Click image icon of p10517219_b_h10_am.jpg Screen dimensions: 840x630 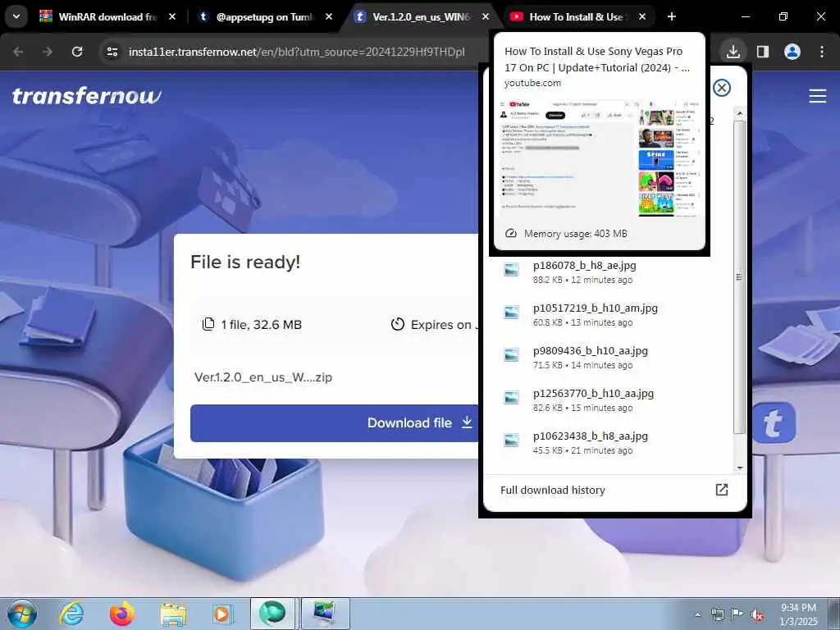click(x=512, y=312)
